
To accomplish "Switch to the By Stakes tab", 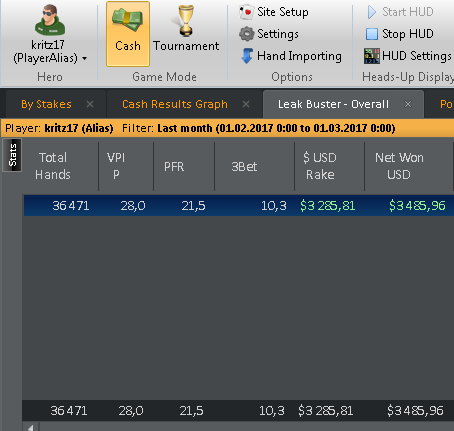I will click(46, 104).
